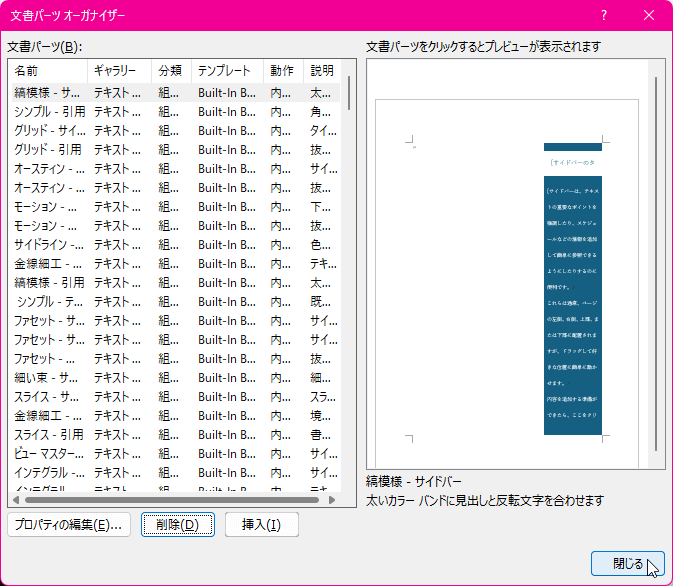Click the sidebar preview thumbnail

573,288
